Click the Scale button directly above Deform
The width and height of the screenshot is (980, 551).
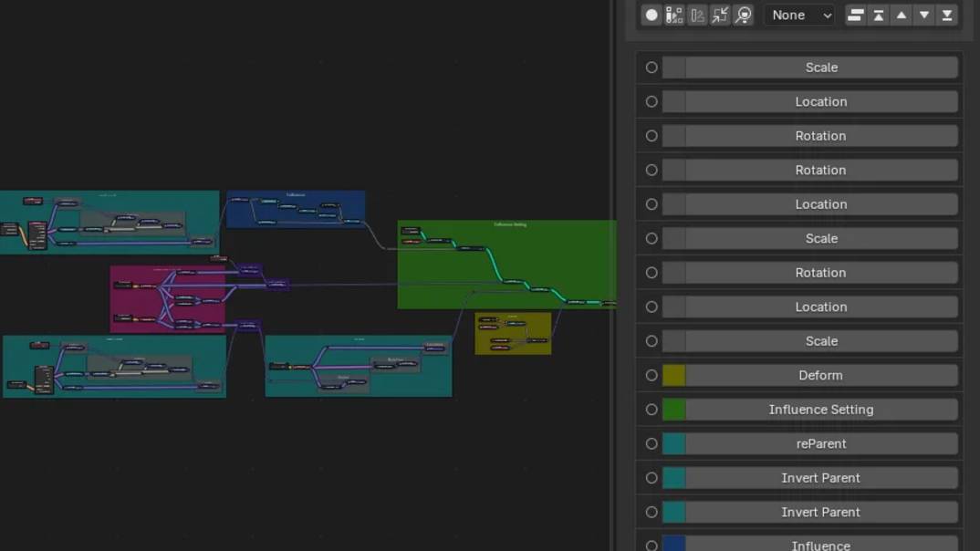821,341
